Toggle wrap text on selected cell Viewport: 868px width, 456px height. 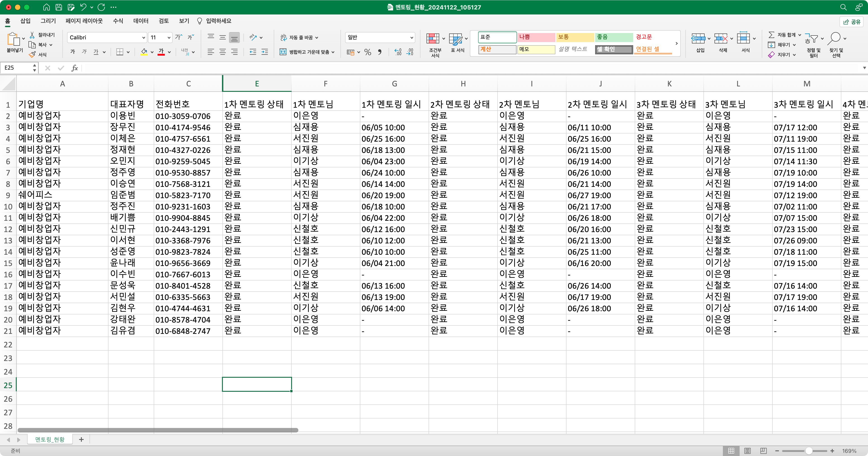click(x=299, y=38)
